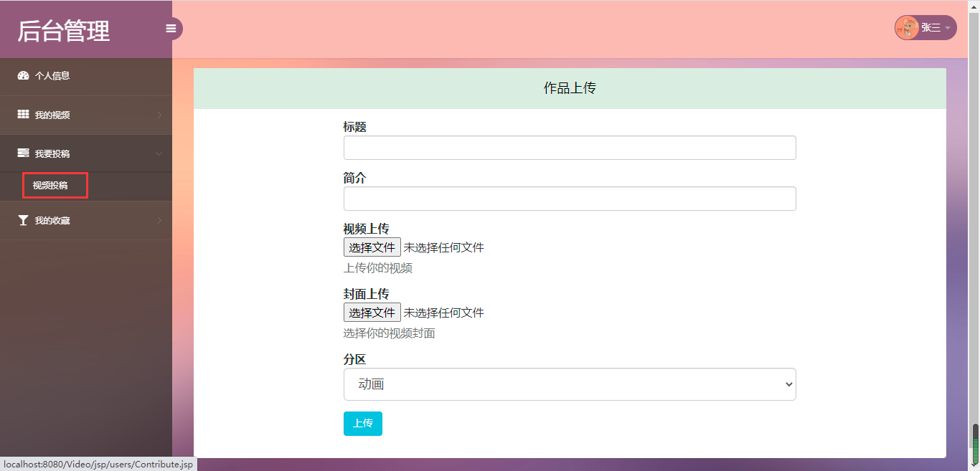Click 选择文件 under 视频上传
Viewport: 980px width, 471px height.
(x=372, y=247)
